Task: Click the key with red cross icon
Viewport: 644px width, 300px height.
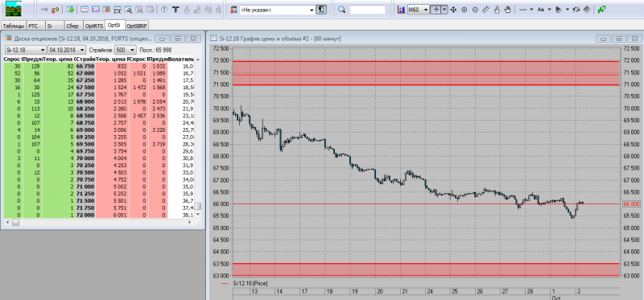Action: tap(56, 10)
